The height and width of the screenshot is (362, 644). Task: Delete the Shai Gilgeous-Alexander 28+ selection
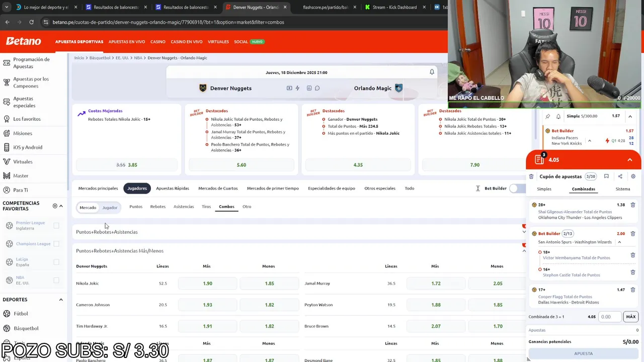point(633,205)
